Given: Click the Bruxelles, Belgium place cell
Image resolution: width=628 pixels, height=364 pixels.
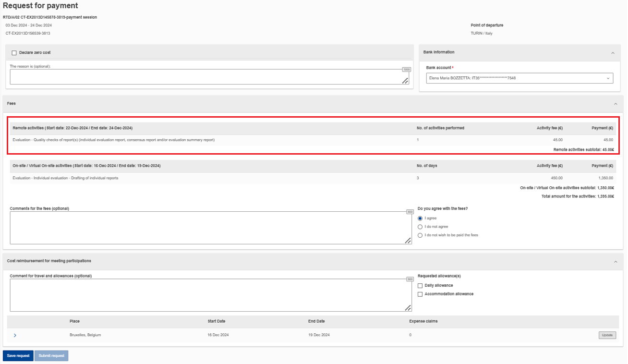Looking at the screenshot, I should (x=85, y=335).
